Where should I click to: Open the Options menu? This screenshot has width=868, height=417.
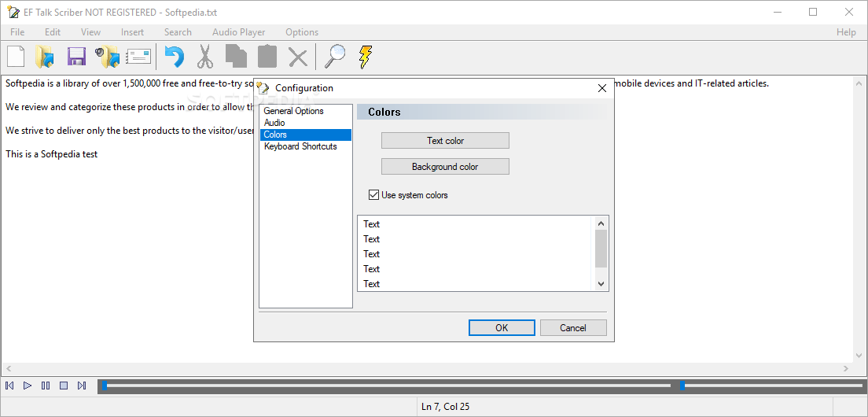click(302, 32)
